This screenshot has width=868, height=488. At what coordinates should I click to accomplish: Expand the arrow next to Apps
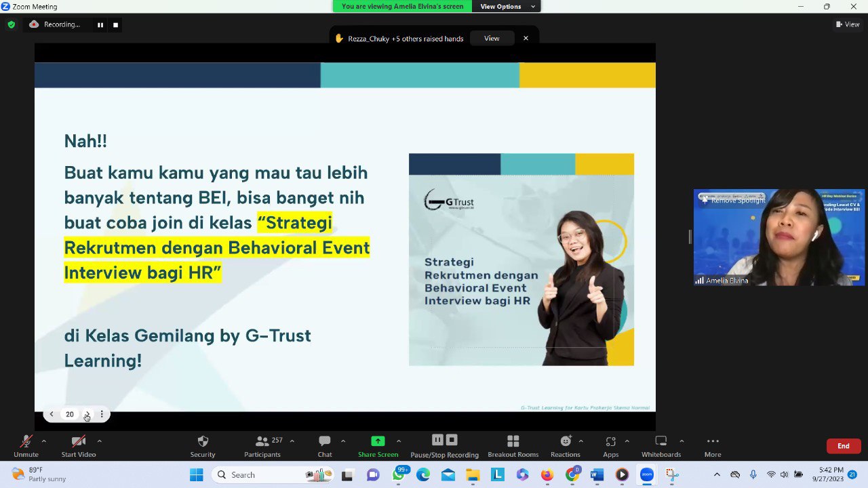627,441
